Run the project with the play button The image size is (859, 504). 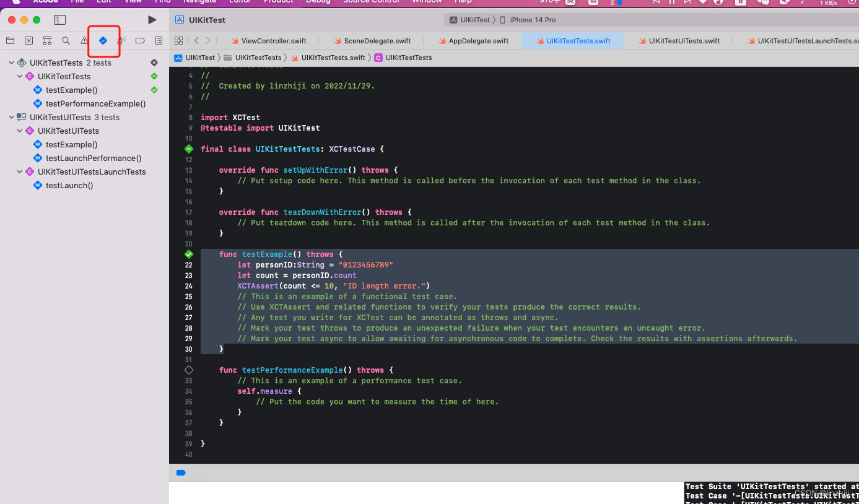[x=152, y=19]
